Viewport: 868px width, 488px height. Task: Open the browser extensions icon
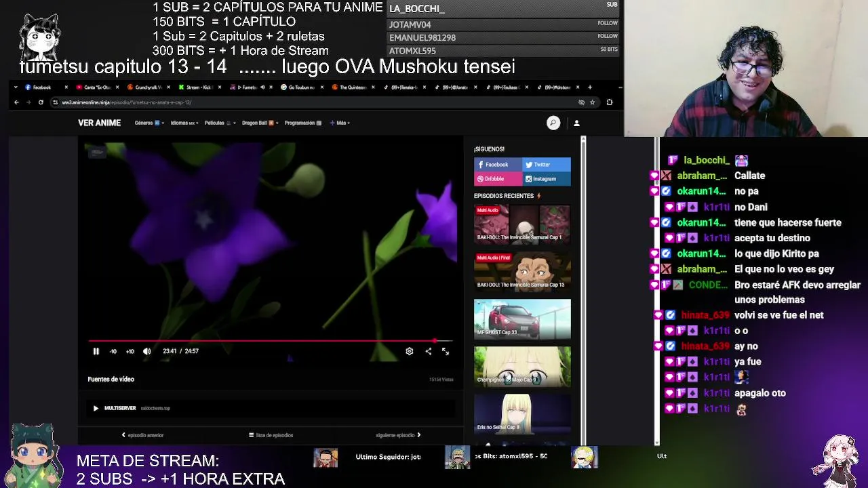[609, 102]
